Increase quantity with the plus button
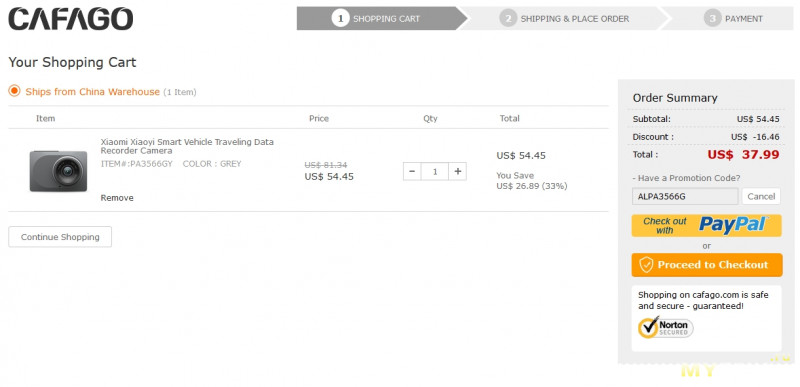The height and width of the screenshot is (387, 800). 458,171
